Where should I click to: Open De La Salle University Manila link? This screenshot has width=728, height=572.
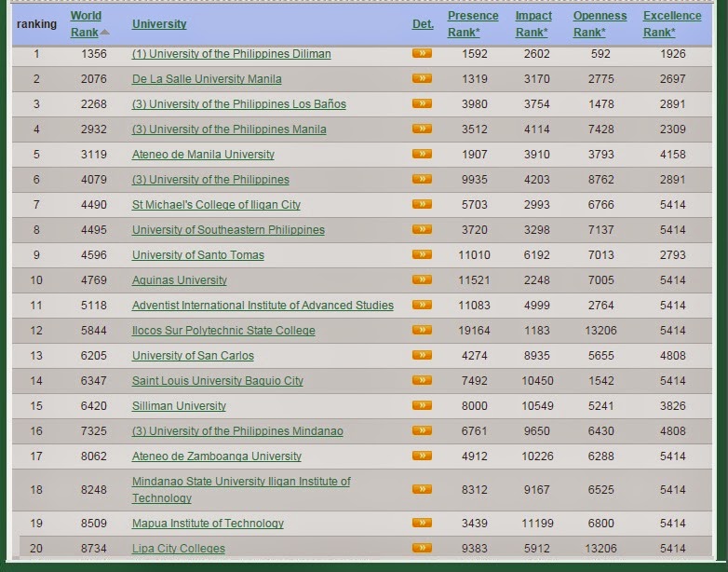tap(207, 79)
